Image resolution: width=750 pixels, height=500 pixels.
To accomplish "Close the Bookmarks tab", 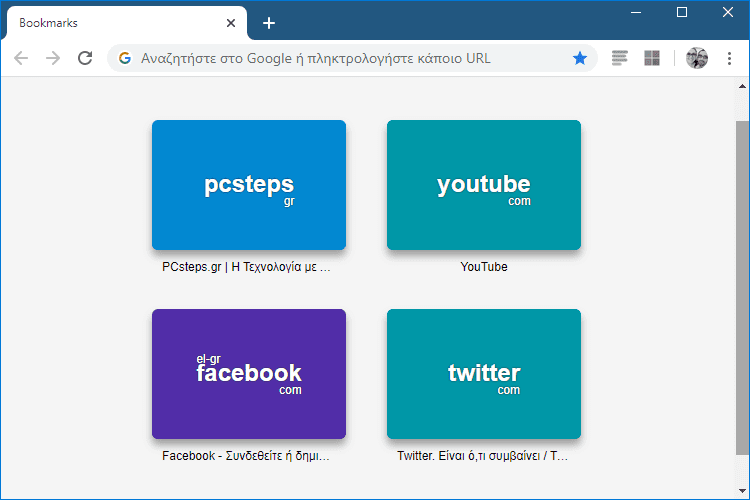I will tap(231, 23).
